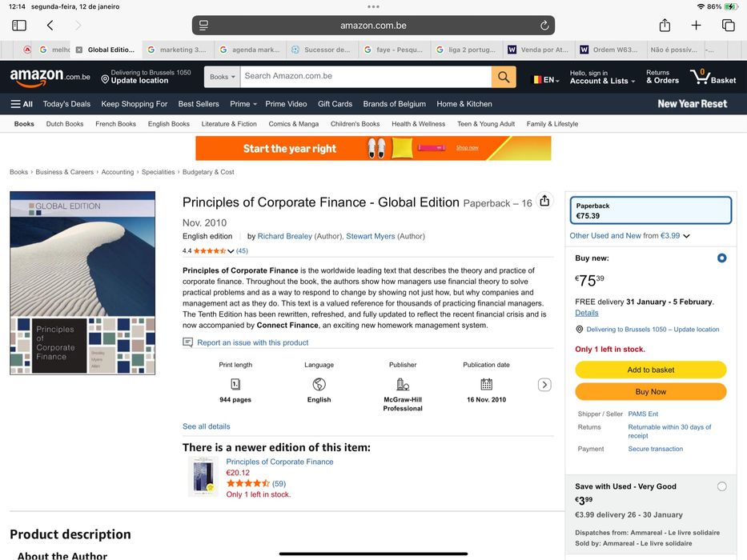The height and width of the screenshot is (560, 747).
Task: Open Today's Deals in nav bar
Action: [66, 104]
